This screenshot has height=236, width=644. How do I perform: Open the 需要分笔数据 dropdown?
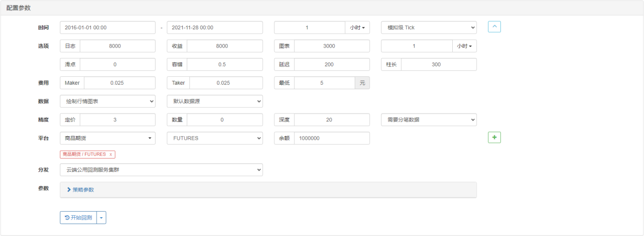(x=429, y=119)
